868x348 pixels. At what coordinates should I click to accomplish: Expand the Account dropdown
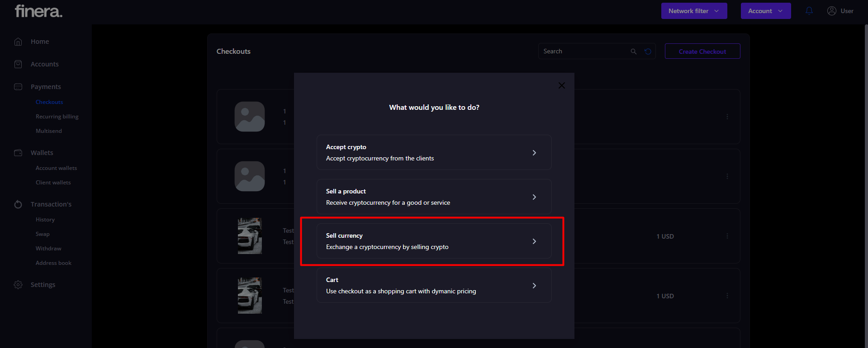[765, 11]
